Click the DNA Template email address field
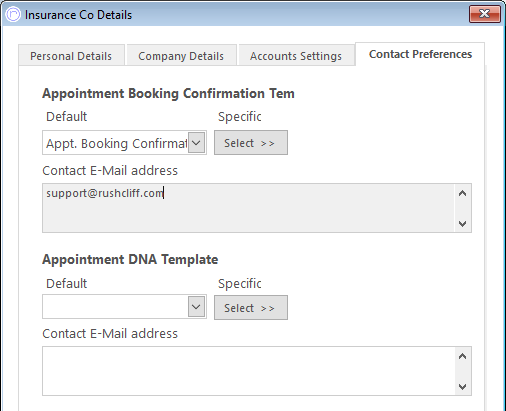506x411 pixels. click(x=248, y=371)
